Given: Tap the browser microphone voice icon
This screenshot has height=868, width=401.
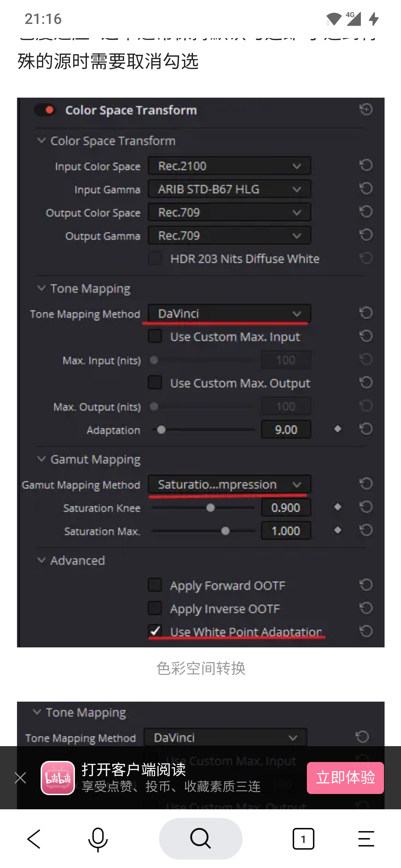Looking at the screenshot, I should [98, 839].
